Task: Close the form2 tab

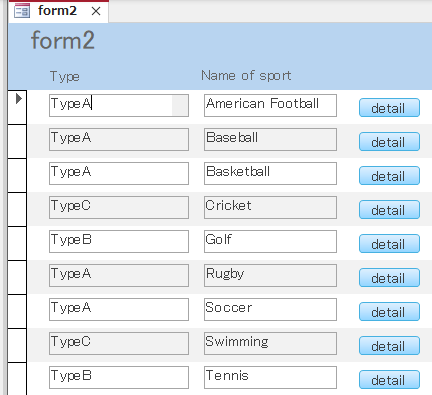Action: (96, 11)
